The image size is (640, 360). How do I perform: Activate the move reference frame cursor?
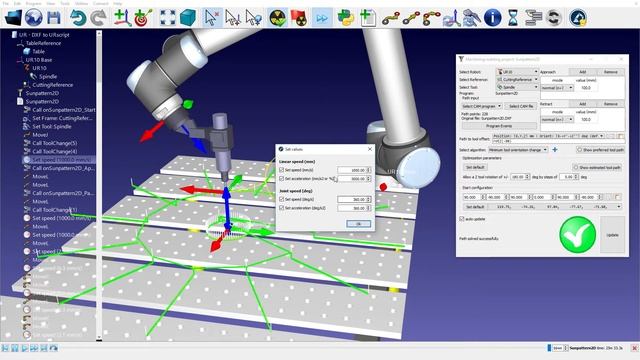233,18
